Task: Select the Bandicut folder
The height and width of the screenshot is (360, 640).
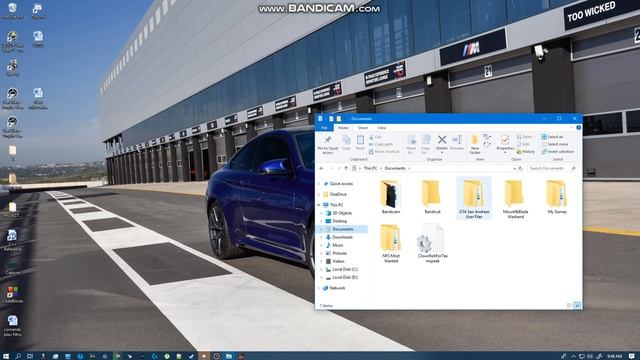Action: pyautogui.click(x=432, y=197)
